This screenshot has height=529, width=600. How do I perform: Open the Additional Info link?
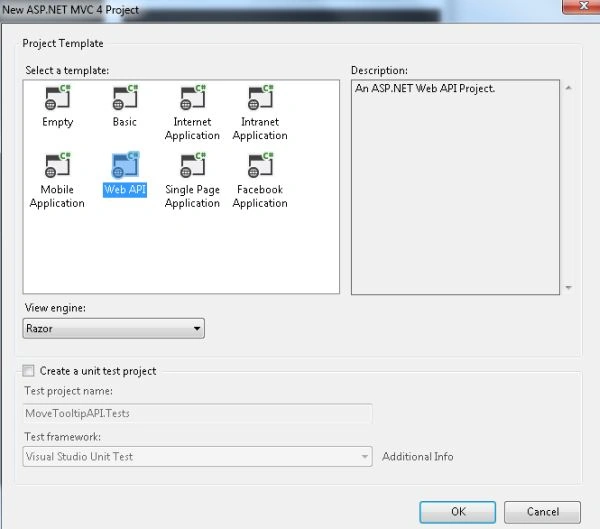[x=417, y=457]
